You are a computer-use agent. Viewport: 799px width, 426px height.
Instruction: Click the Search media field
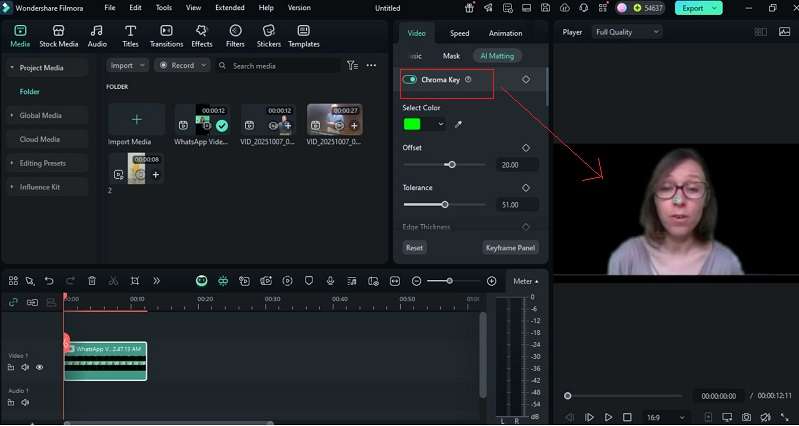click(x=278, y=66)
